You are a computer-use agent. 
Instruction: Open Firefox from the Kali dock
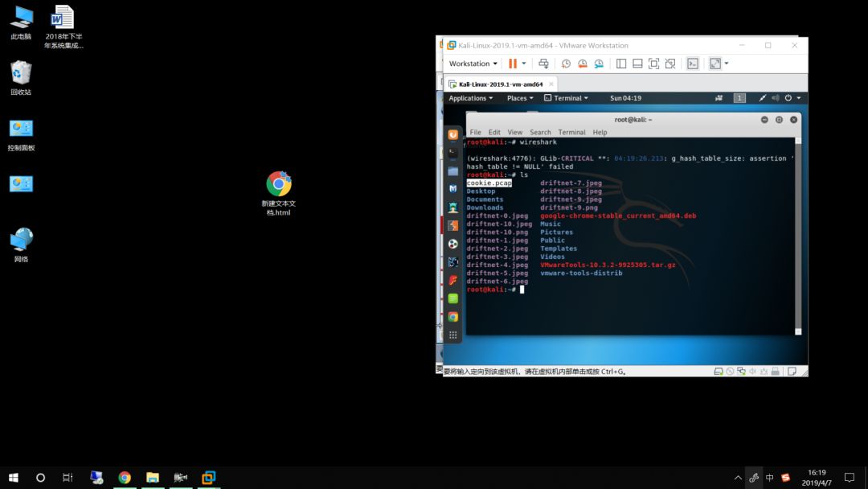pos(452,136)
